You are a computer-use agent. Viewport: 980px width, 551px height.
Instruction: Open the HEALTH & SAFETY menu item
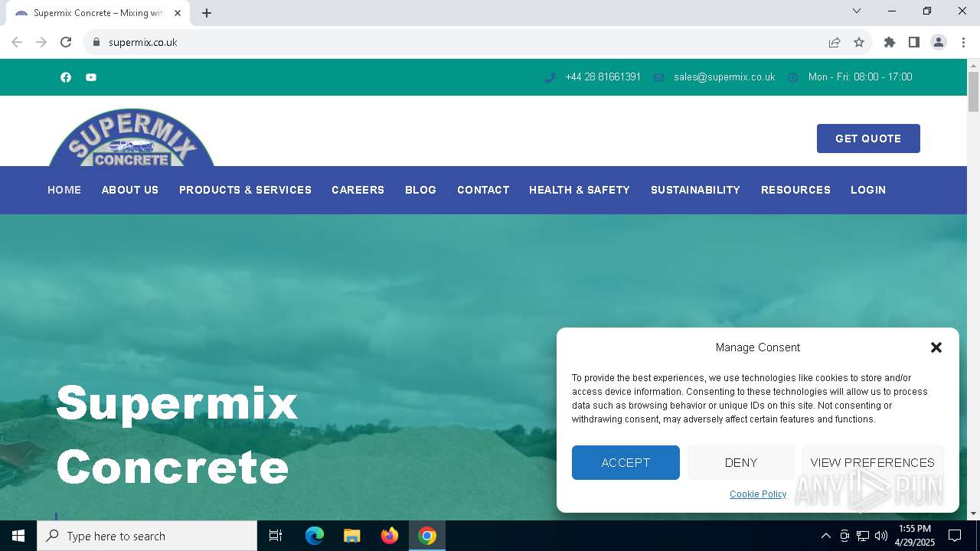580,190
